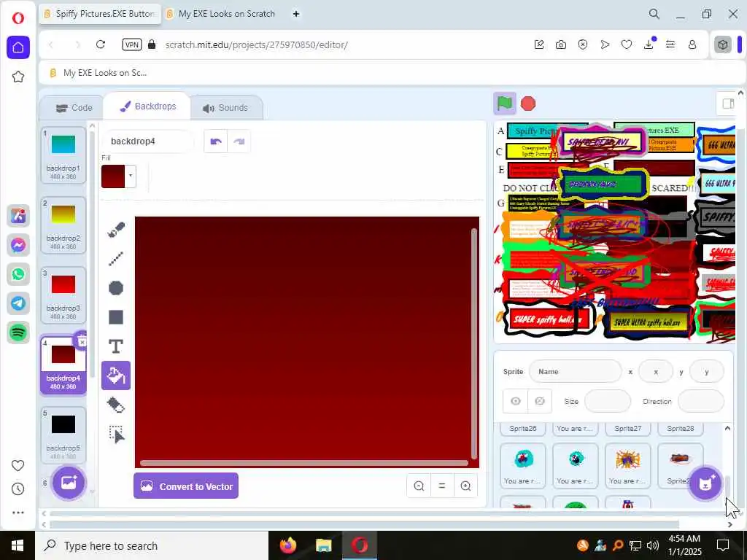Open Aria AI icon in sidebar
The height and width of the screenshot is (560, 747).
point(18,216)
